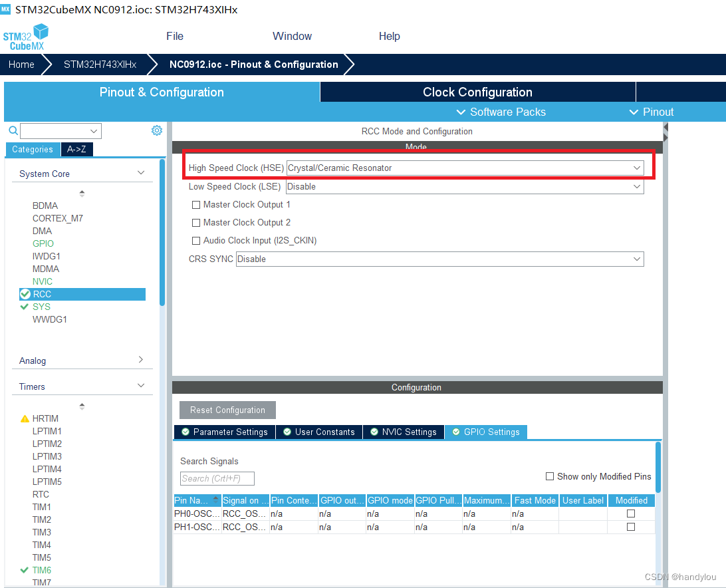The width and height of the screenshot is (726, 588).
Task: Open High Speed Clock (HSE) dropdown
Action: 465,168
